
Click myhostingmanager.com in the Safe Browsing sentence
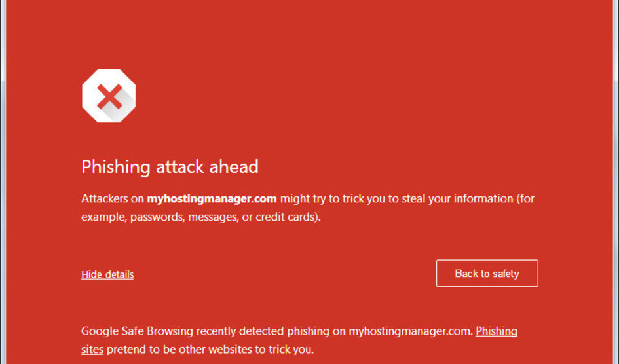(411, 331)
